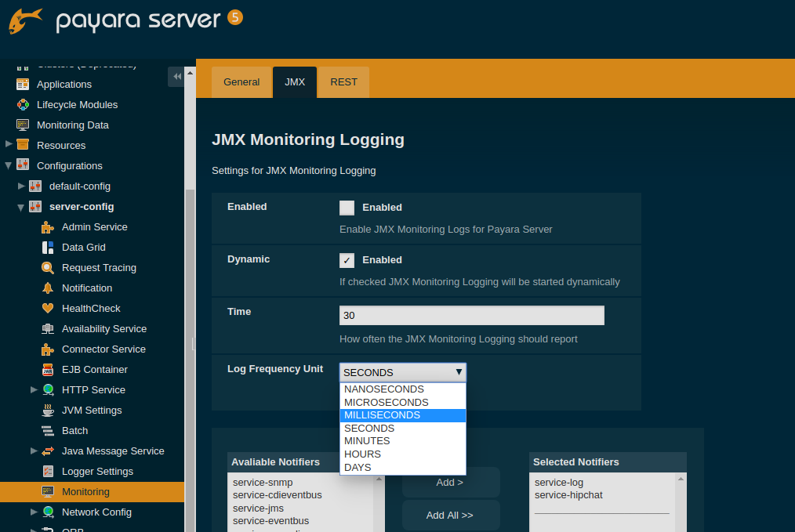Enable JMX Monitoring Logs checkbox
795x532 pixels.
pos(347,208)
